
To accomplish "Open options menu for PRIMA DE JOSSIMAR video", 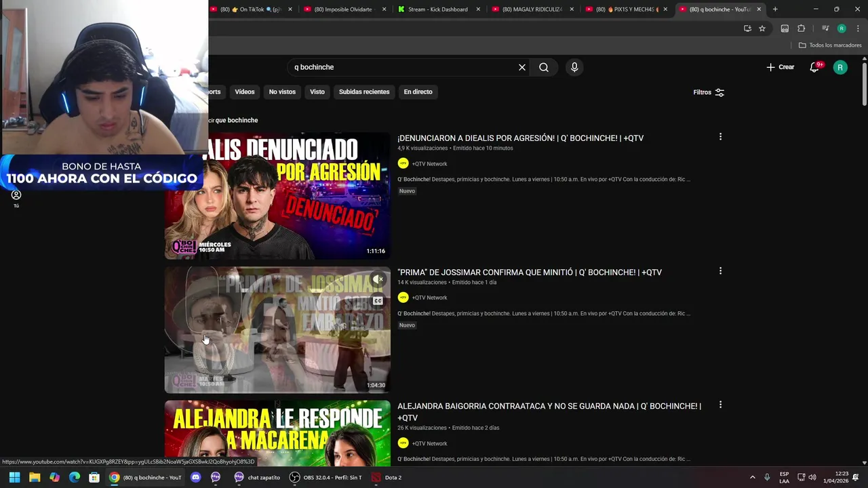I will (720, 271).
